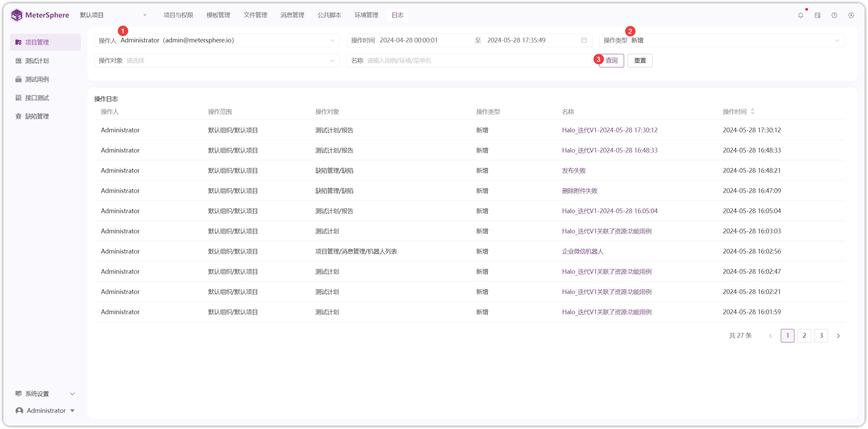Open the 删除附件失败 link
The width and height of the screenshot is (868, 429).
[x=580, y=191]
